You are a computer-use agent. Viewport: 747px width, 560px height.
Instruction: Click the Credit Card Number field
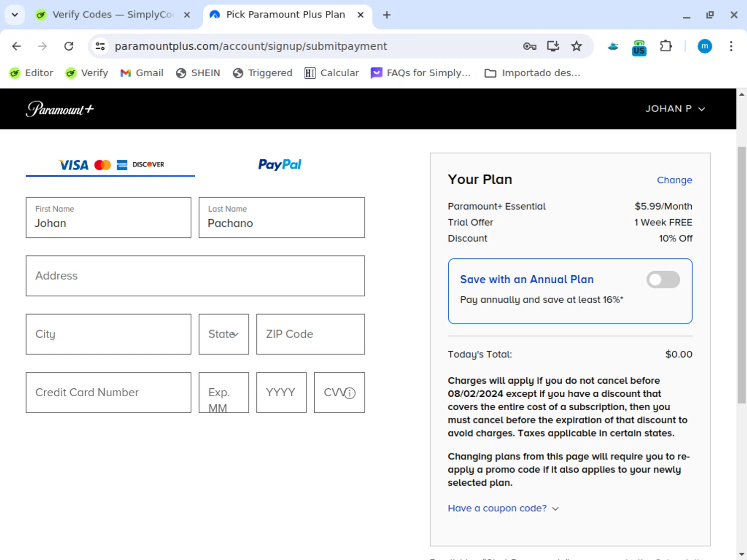(109, 393)
